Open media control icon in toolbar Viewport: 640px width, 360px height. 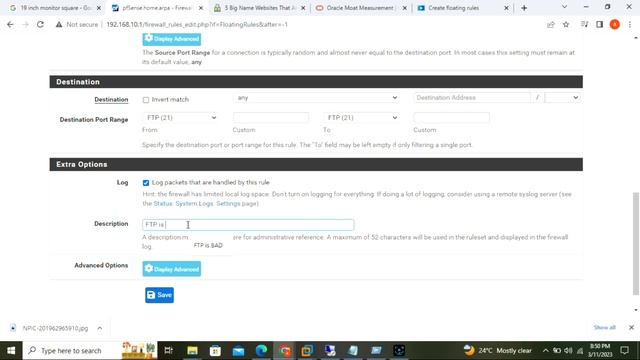coord(584,24)
